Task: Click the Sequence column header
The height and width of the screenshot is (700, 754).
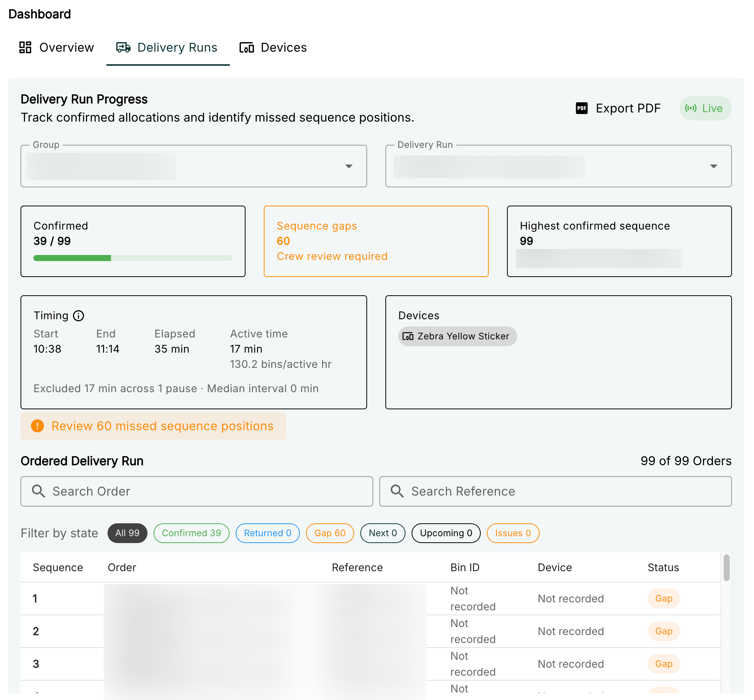Action: (x=58, y=567)
